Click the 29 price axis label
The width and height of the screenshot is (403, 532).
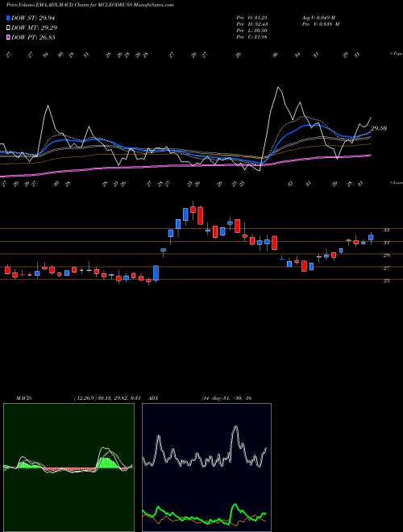point(386,256)
